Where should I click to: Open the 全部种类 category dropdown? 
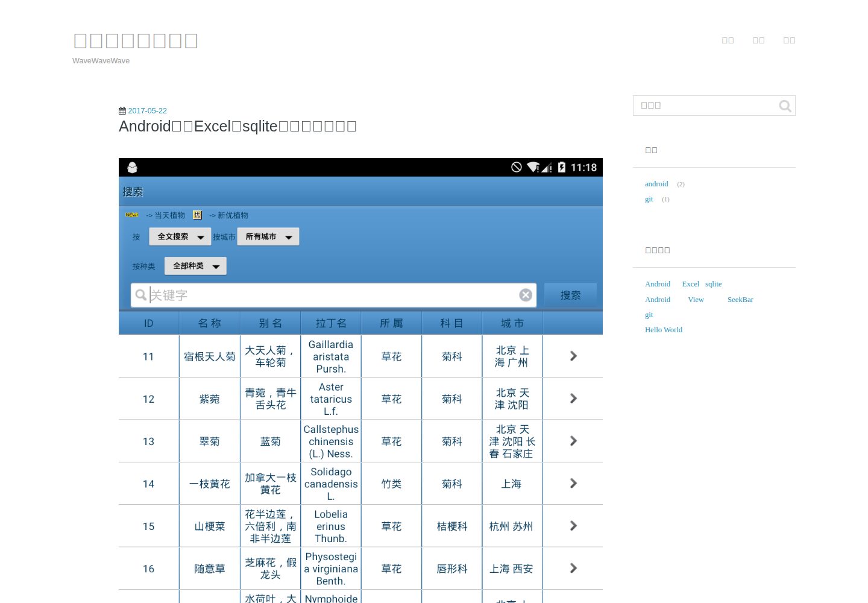(x=195, y=266)
